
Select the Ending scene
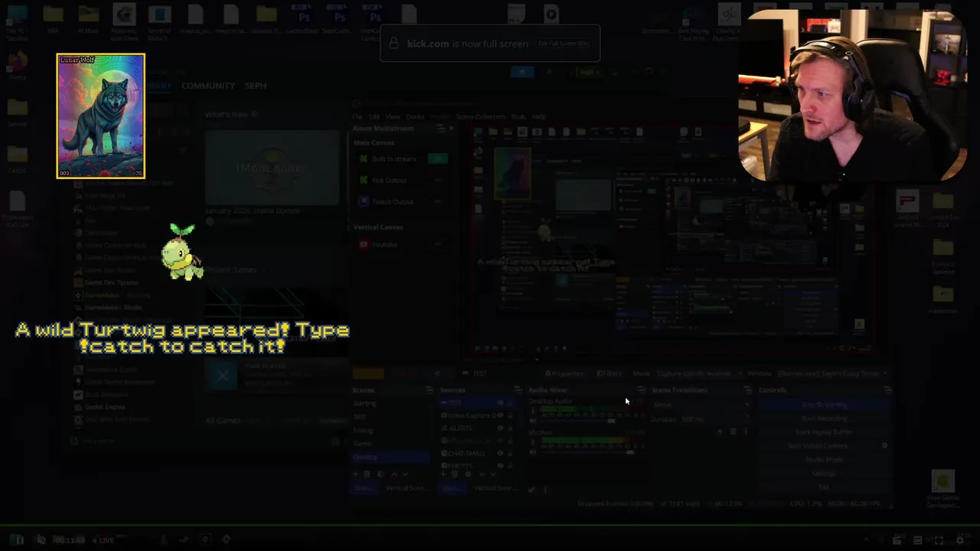tap(390, 430)
